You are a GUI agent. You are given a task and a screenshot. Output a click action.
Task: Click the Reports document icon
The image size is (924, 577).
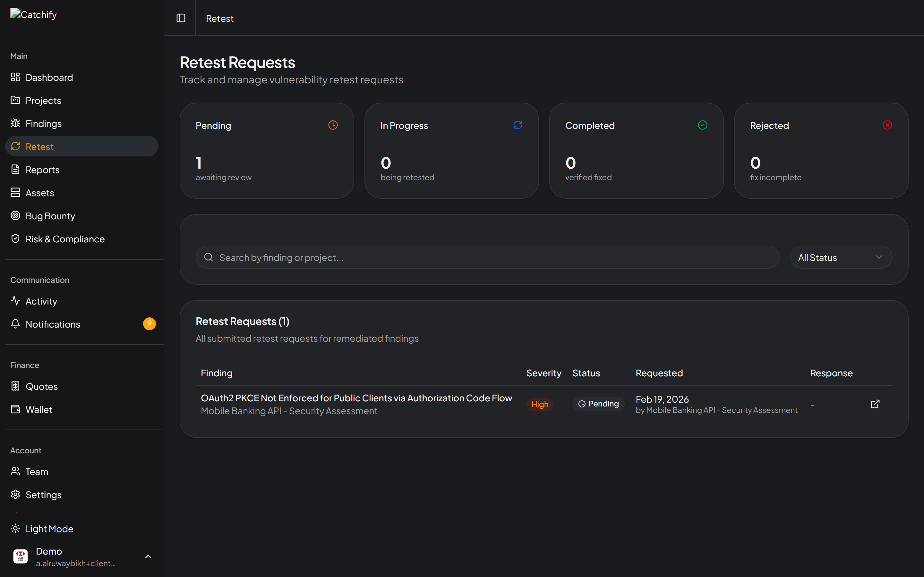pyautogui.click(x=16, y=169)
